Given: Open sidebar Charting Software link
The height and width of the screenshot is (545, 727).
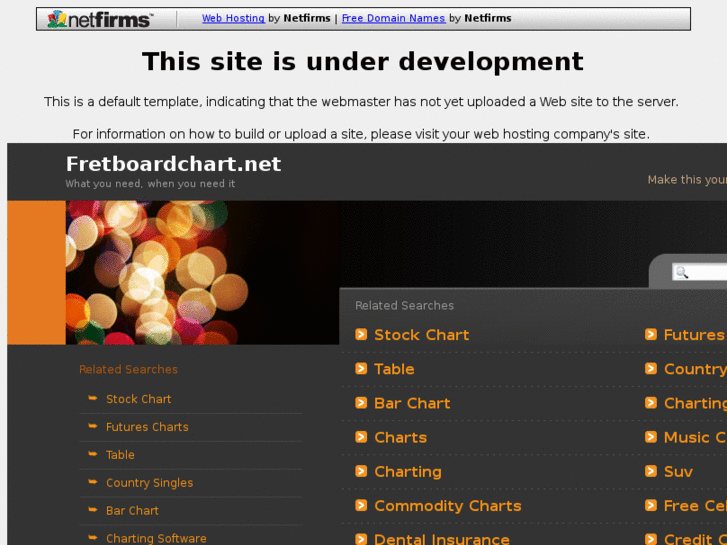Looking at the screenshot, I should (156, 539).
